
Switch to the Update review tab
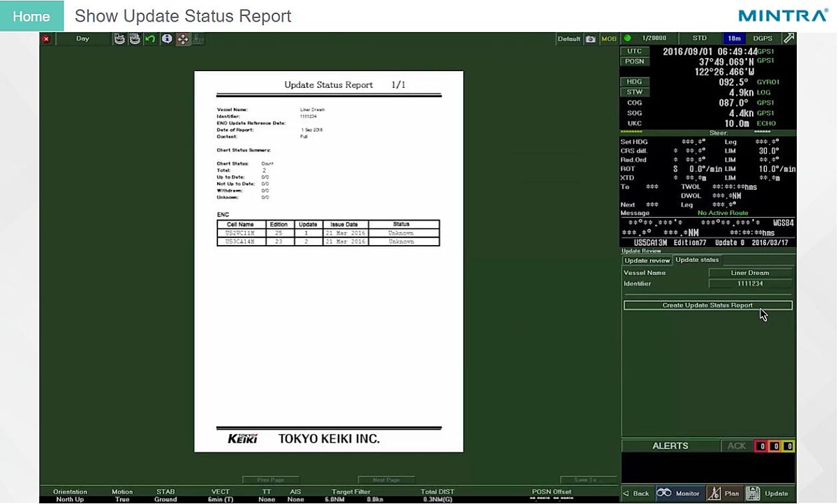(x=647, y=260)
